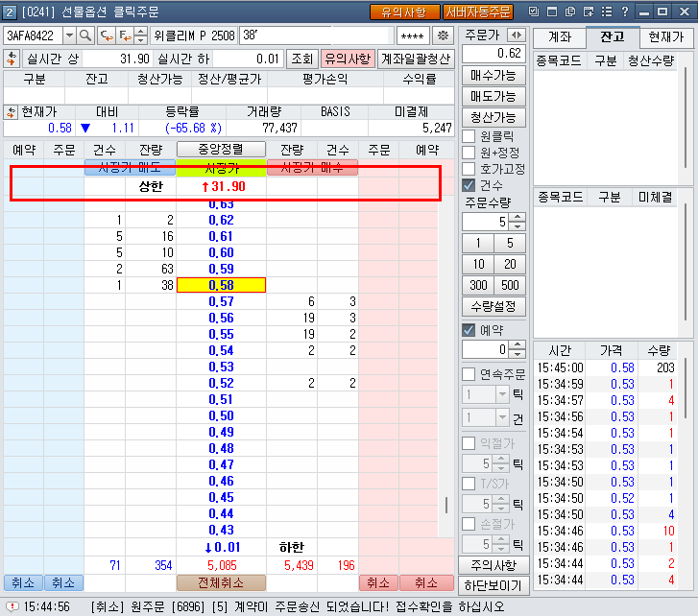Click the masked **** password field
698x616 pixels.
[412, 36]
